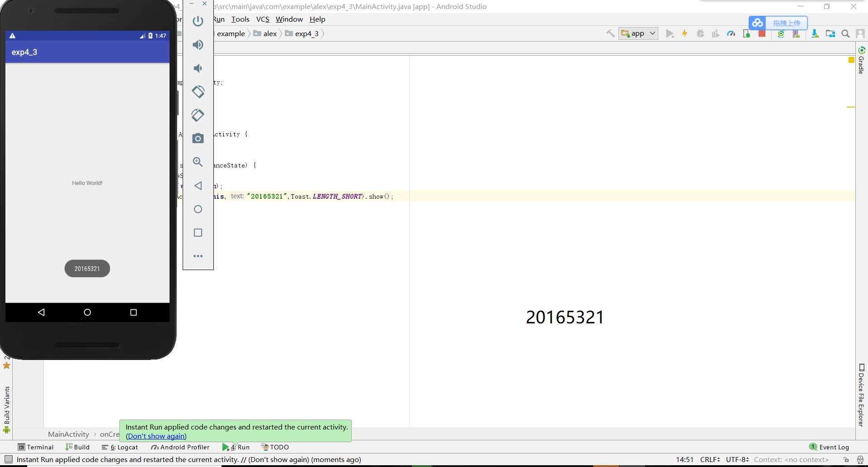Open the Terminal tool window
This screenshot has height=467, width=868.
[x=36, y=447]
